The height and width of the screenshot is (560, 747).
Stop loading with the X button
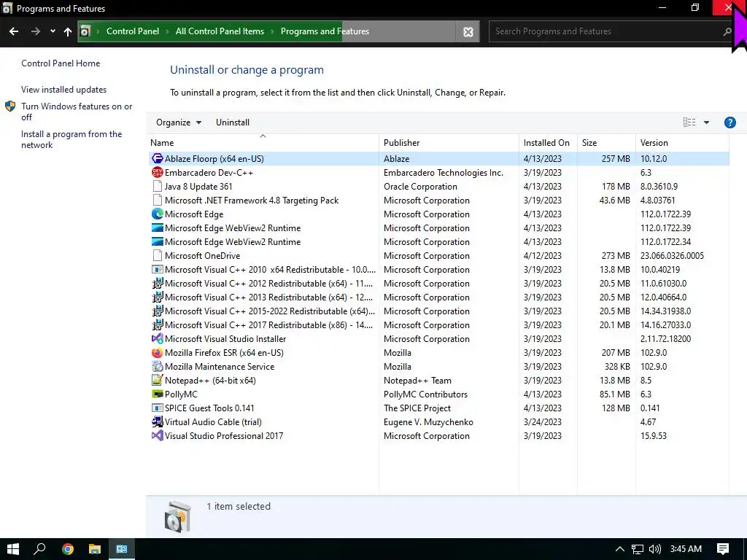468,31
